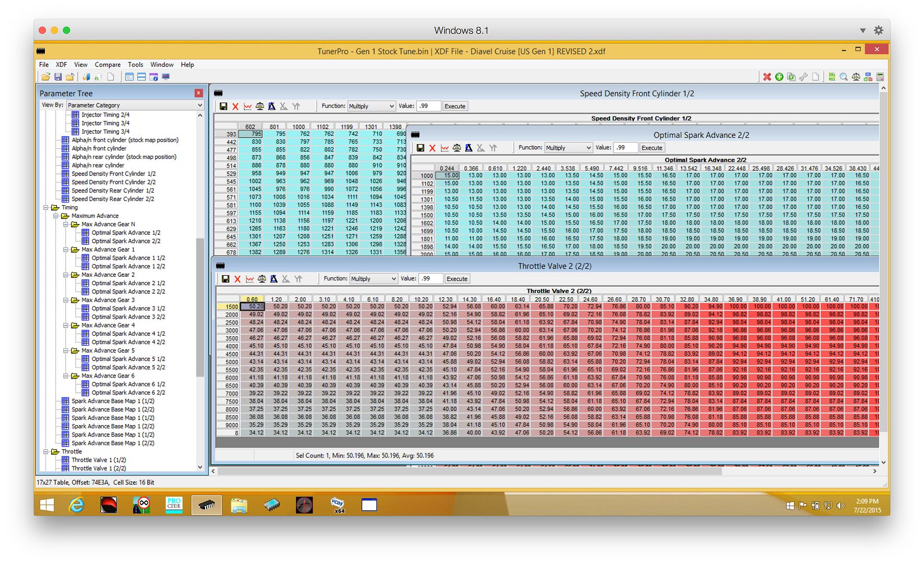The width and height of the screenshot is (924, 564).
Task: Click the red X delete icon on the top toolbar
Action: 767,76
